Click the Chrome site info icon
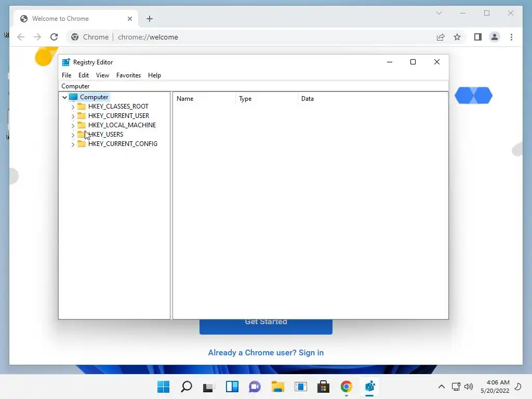 pyautogui.click(x=75, y=37)
